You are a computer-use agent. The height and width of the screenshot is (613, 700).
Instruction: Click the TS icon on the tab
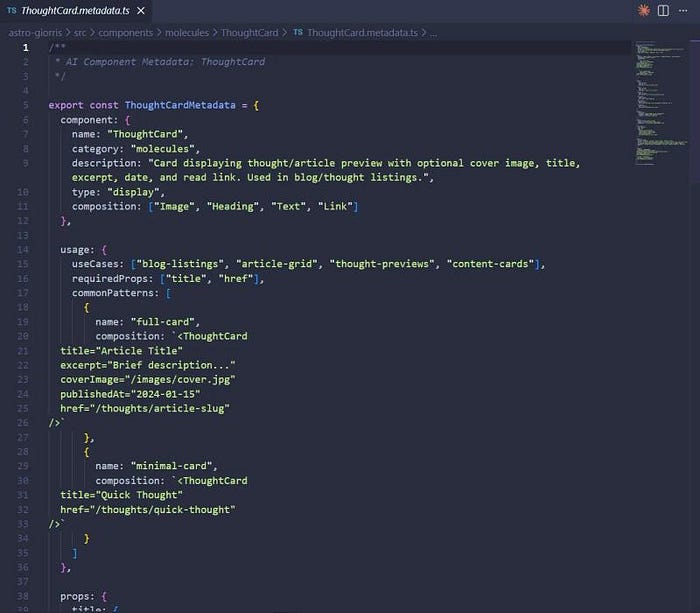click(x=12, y=10)
